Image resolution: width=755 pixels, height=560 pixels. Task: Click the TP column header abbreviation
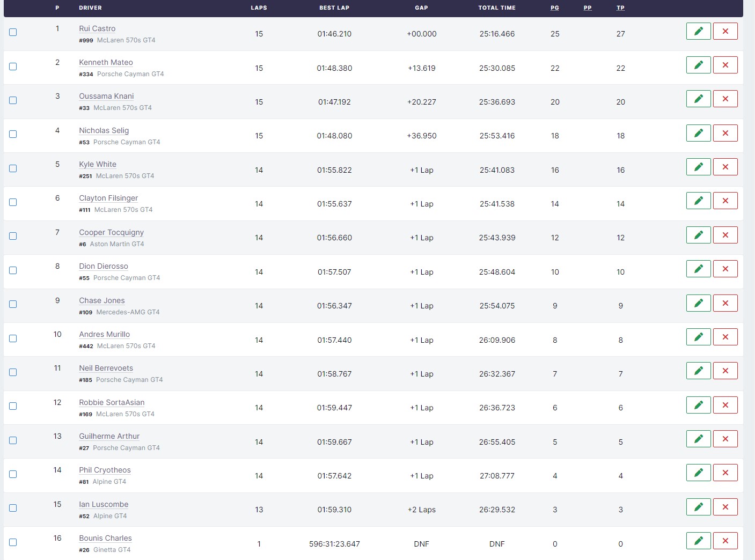(x=620, y=8)
